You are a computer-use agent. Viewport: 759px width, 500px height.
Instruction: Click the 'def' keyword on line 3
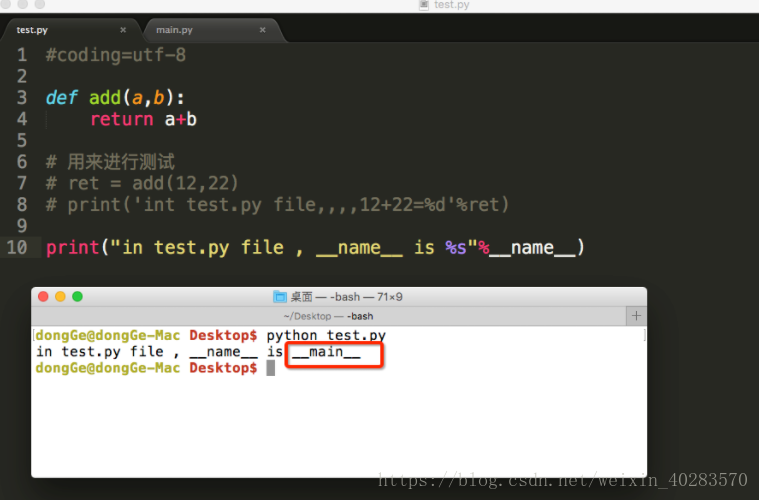pos(61,98)
